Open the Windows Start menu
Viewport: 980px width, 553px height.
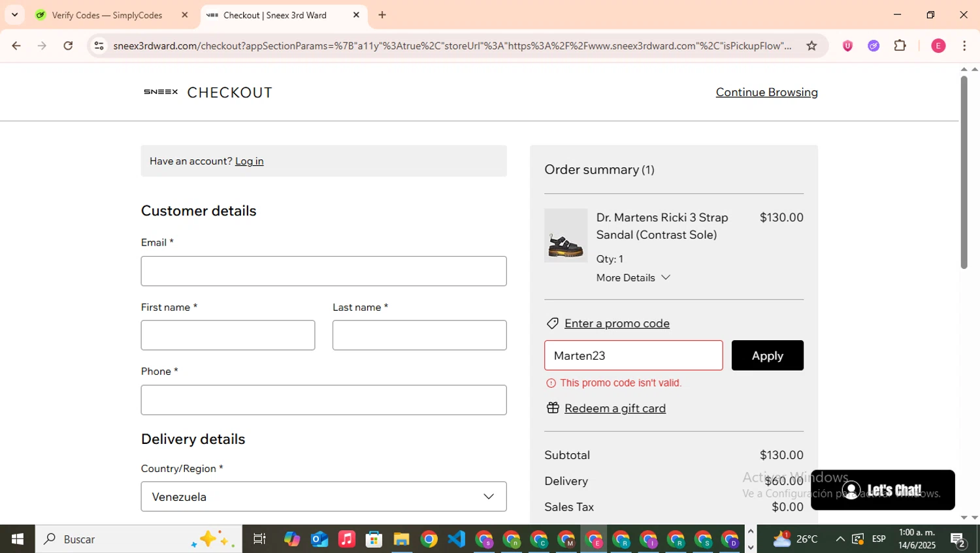[17, 539]
